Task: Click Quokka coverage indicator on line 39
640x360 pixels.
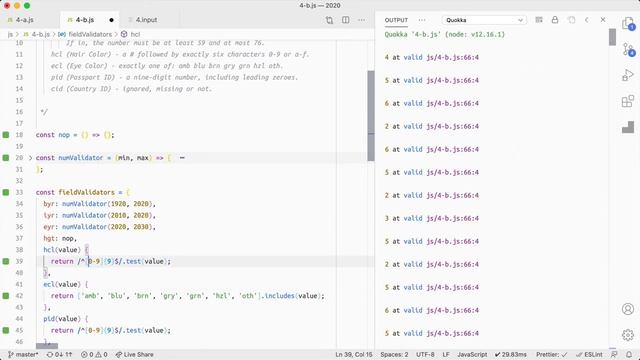Action: click(x=6, y=261)
